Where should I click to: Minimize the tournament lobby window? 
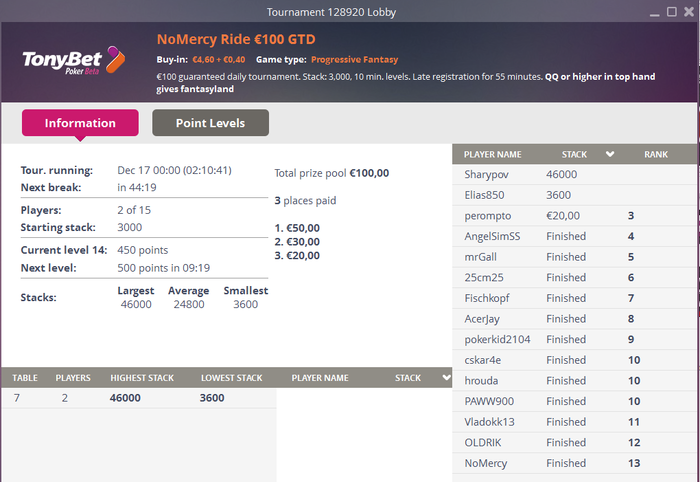coord(650,12)
